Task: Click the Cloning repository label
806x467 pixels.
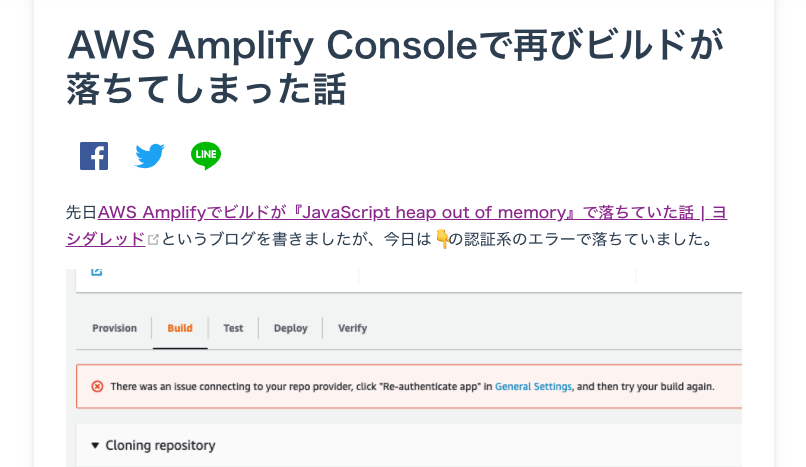Action: tap(160, 445)
